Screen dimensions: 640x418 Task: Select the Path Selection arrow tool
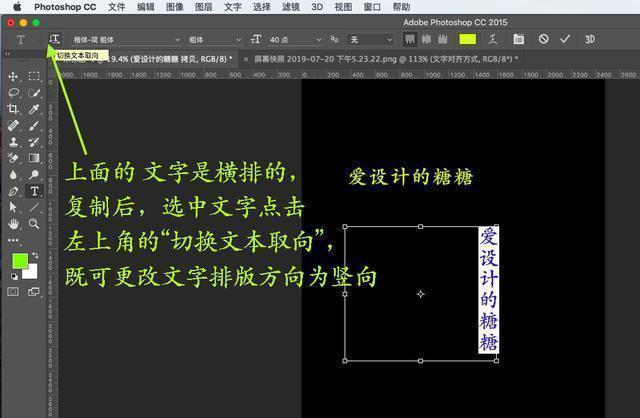13,207
